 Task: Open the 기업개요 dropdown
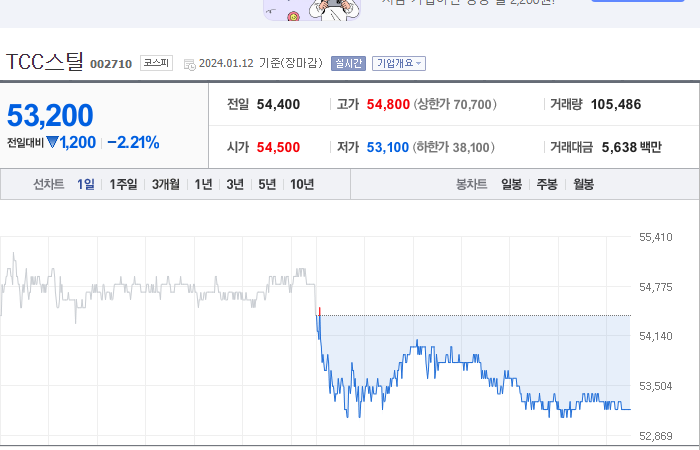[399, 63]
